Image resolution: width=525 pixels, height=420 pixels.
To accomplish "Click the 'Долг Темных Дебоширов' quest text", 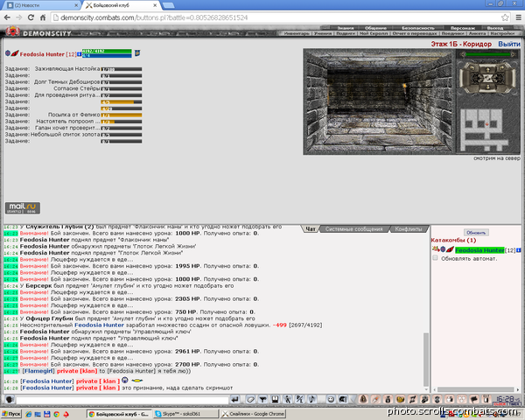I will coord(66,81).
